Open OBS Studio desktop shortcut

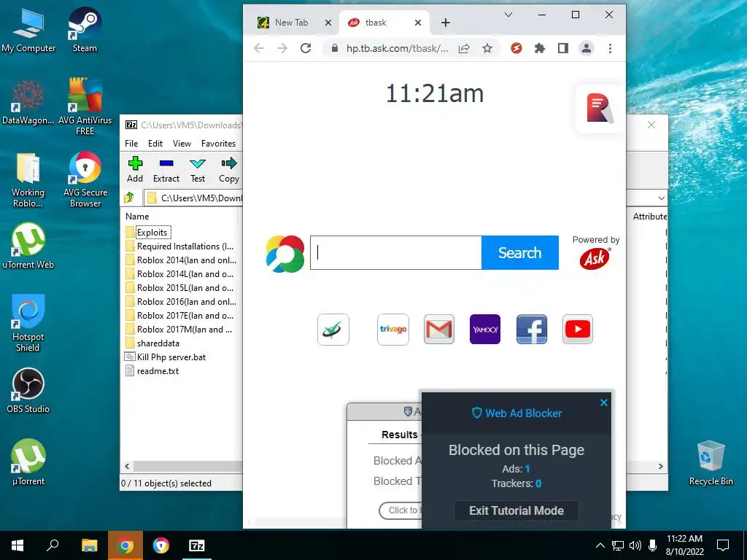[28, 391]
